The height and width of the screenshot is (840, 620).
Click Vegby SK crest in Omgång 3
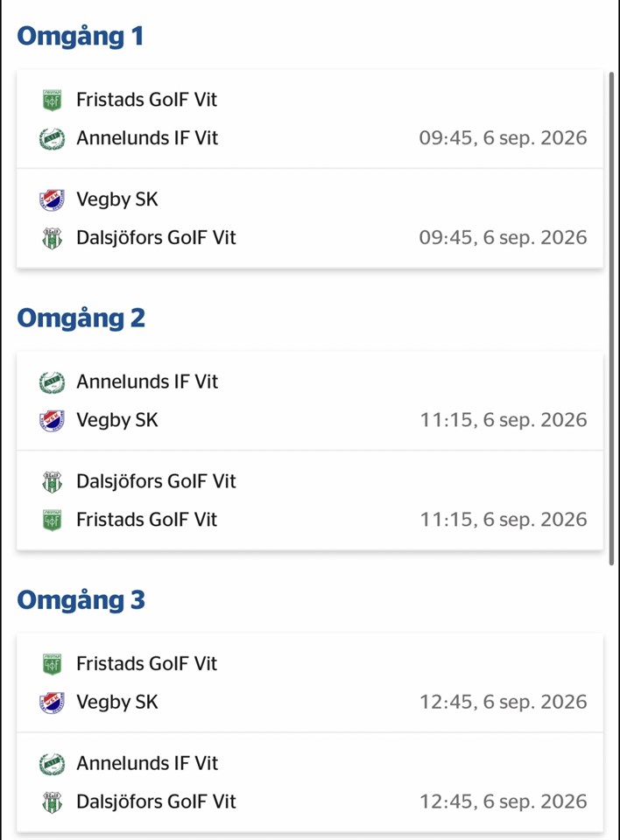52,703
